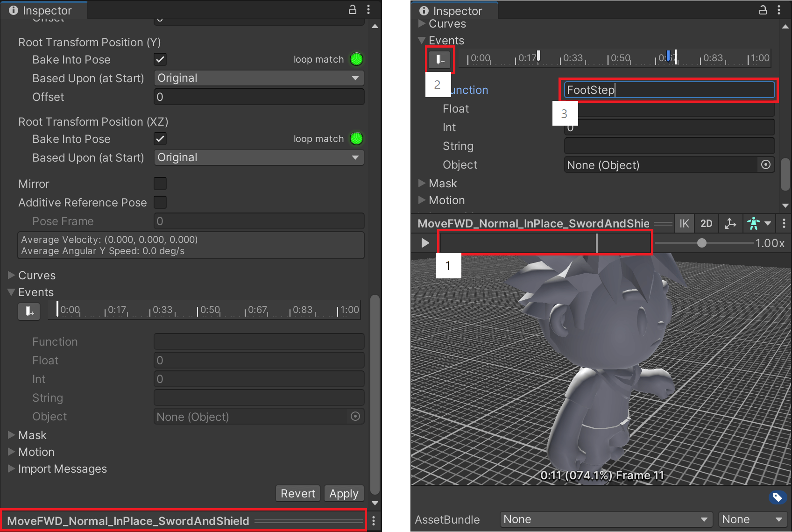Select white event marker near 0:17
The height and width of the screenshot is (532, 792).
tap(538, 56)
